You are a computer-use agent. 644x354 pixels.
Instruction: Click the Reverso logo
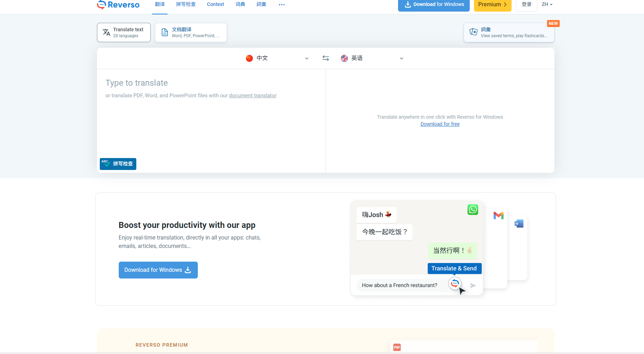click(x=118, y=5)
